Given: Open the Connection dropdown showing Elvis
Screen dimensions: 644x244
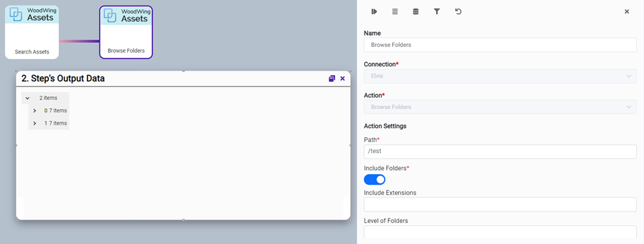Looking at the screenshot, I should click(500, 76).
